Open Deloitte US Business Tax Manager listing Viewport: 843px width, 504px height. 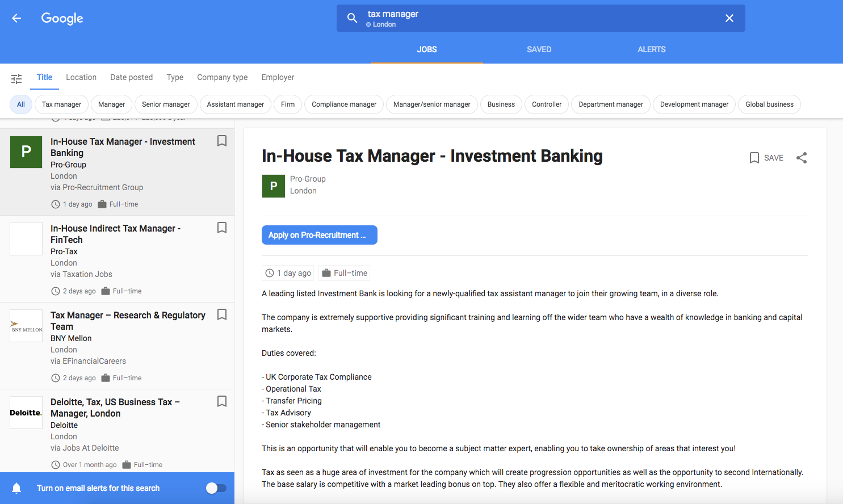click(117, 431)
